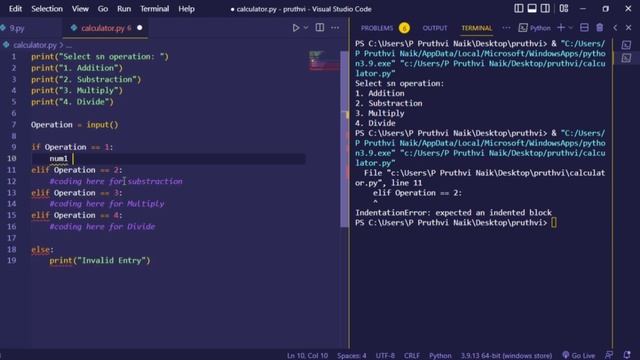Open the View menu
Viewport: 640px width, 360px height.
point(80,9)
